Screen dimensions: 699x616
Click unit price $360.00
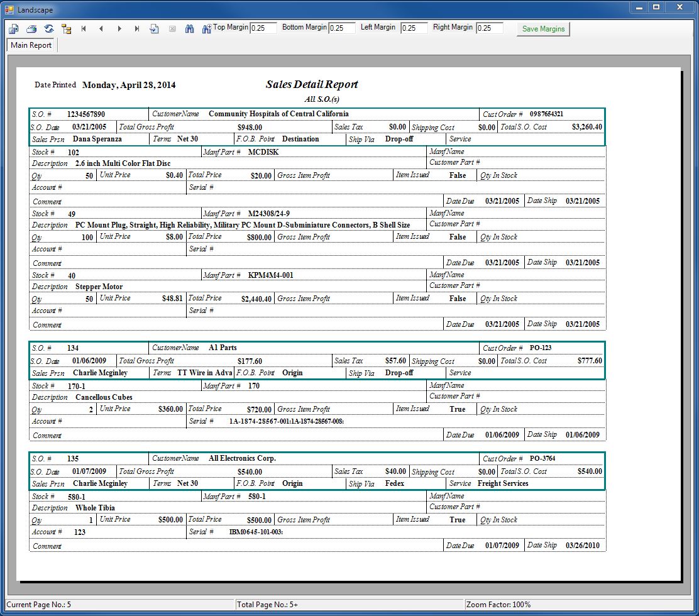pyautogui.click(x=171, y=409)
